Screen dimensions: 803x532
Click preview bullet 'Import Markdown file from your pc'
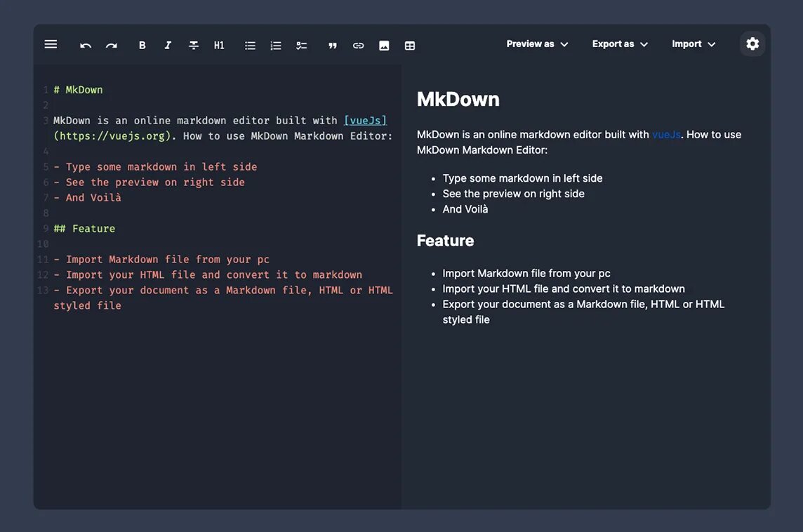[526, 274]
